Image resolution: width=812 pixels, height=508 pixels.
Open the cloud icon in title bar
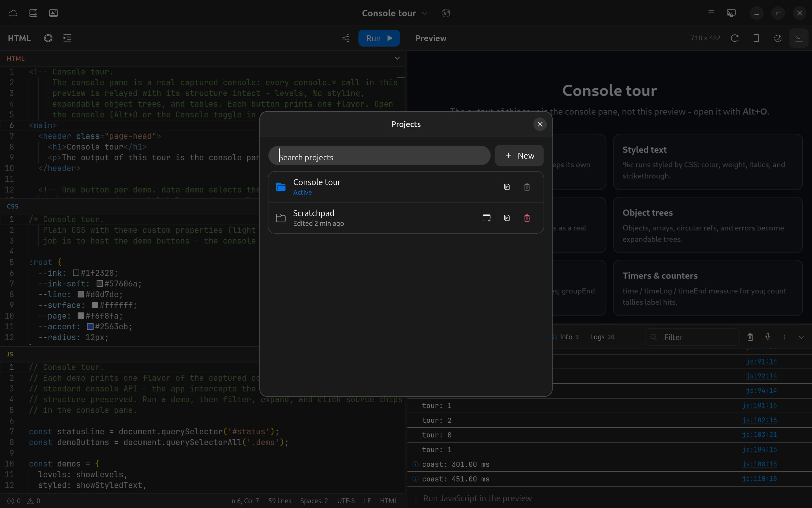click(13, 13)
